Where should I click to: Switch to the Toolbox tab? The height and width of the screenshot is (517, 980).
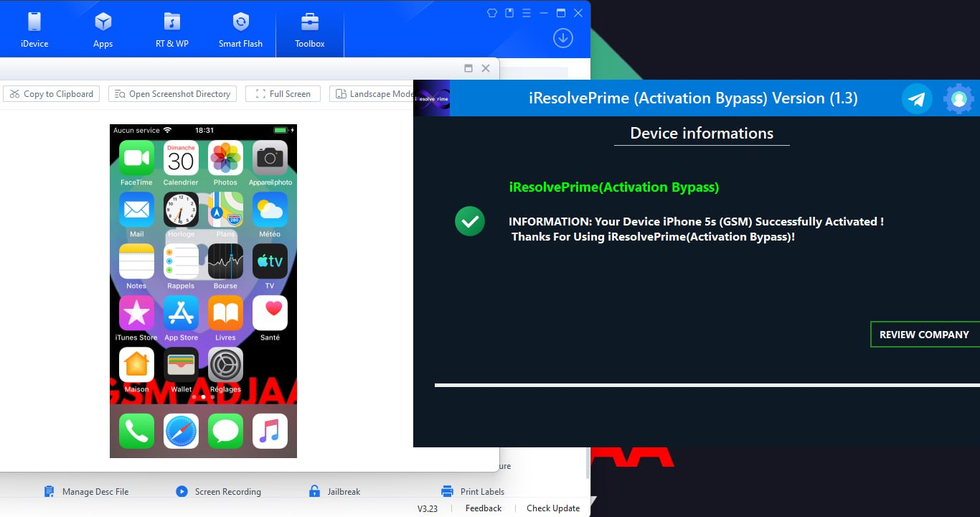pyautogui.click(x=309, y=29)
